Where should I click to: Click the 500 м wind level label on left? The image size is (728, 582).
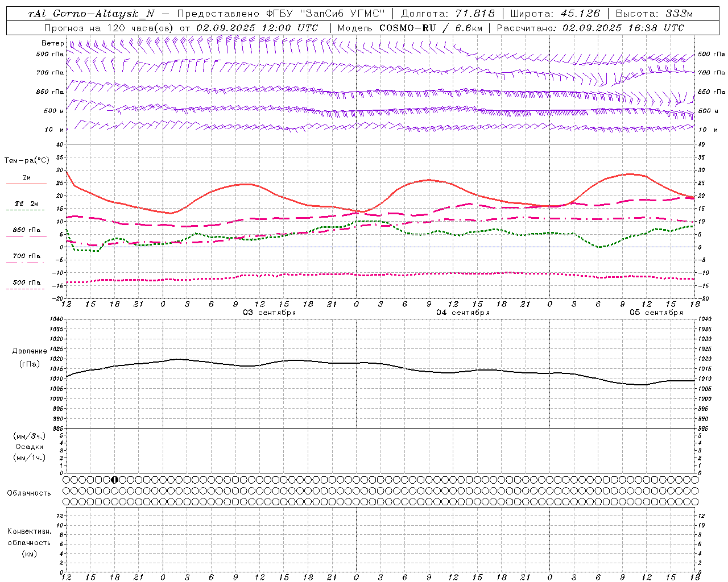(x=54, y=111)
